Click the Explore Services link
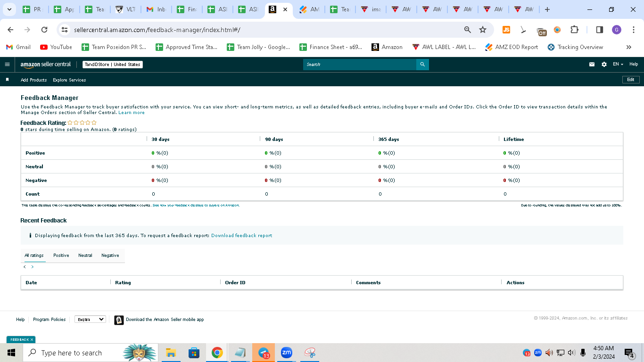The width and height of the screenshot is (644, 362). tap(69, 80)
